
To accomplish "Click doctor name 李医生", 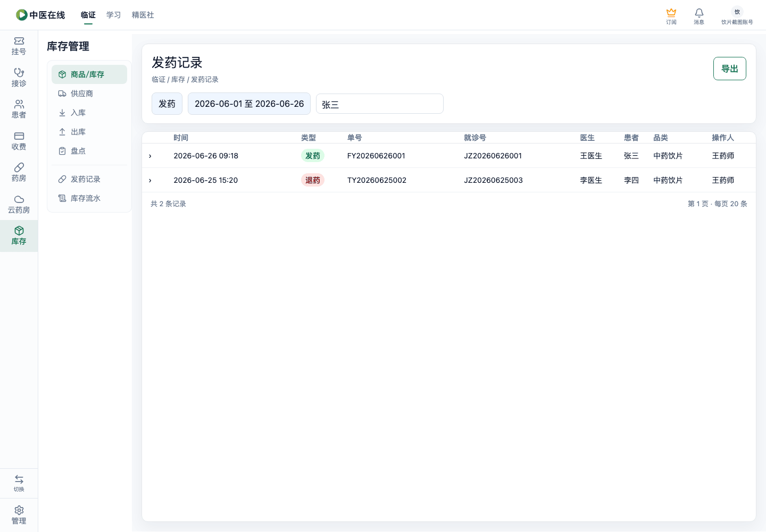I will click(x=591, y=180).
